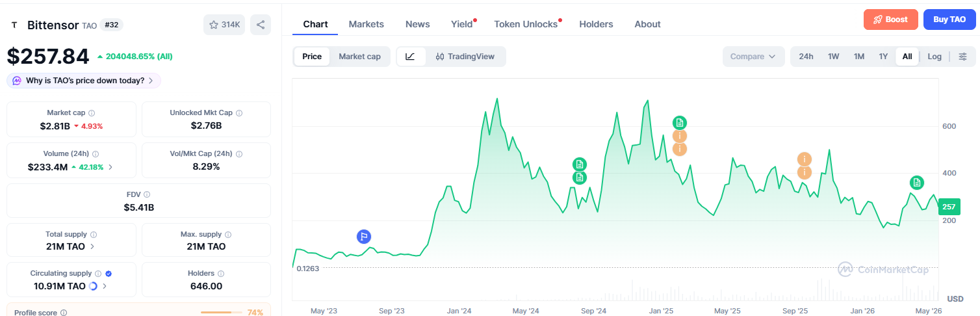The height and width of the screenshot is (316, 980).
Task: Click the Profile score info icon
Action: coord(64,313)
